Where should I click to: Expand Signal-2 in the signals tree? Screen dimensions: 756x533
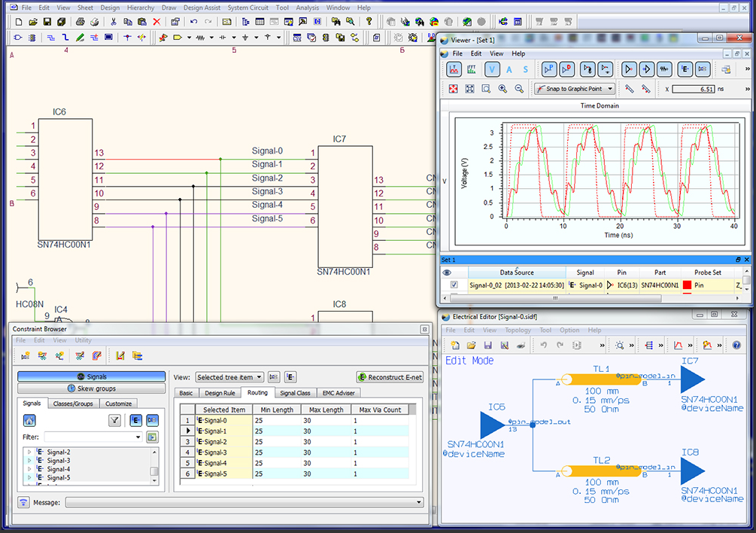point(29,452)
